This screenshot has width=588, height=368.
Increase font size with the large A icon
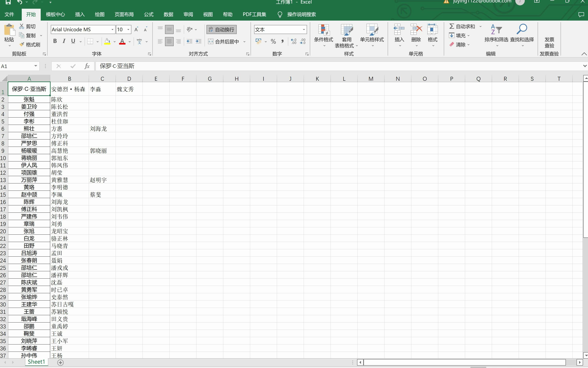click(x=136, y=29)
